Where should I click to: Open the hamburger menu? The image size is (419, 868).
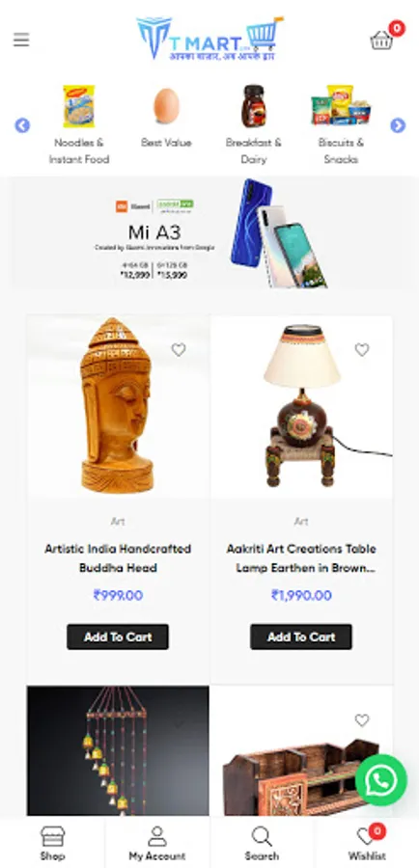(x=21, y=40)
